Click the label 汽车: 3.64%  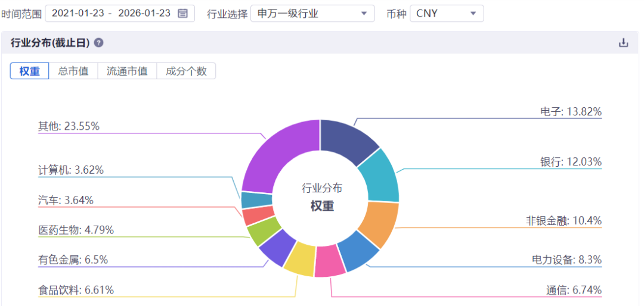(66, 200)
